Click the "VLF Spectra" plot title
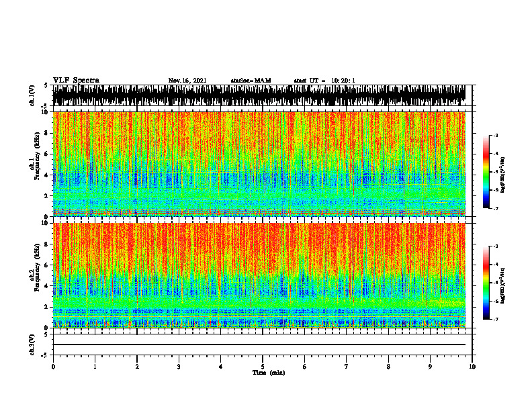This screenshot has height=411, width=532. [x=76, y=81]
